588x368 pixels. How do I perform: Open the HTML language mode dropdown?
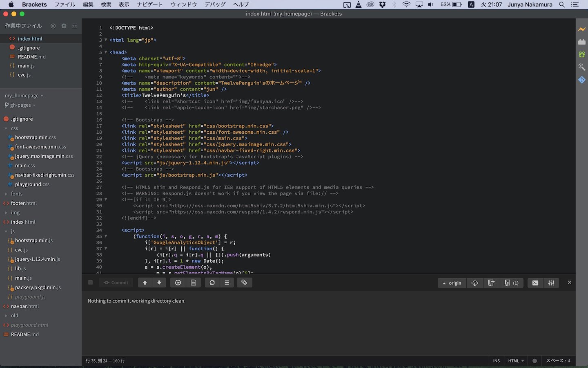point(516,361)
